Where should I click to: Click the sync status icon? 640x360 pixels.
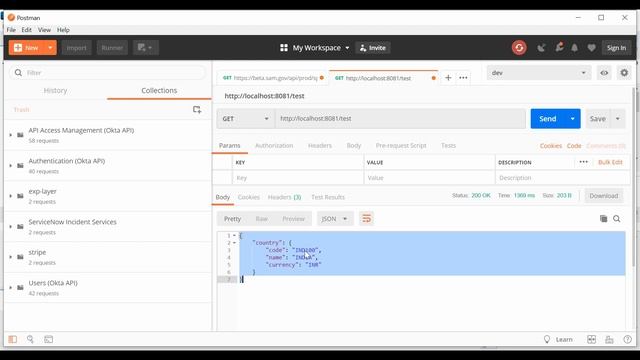pyautogui.click(x=519, y=48)
